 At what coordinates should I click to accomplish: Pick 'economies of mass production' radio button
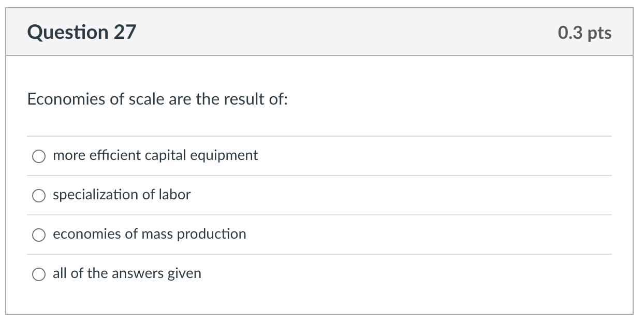coord(38,235)
